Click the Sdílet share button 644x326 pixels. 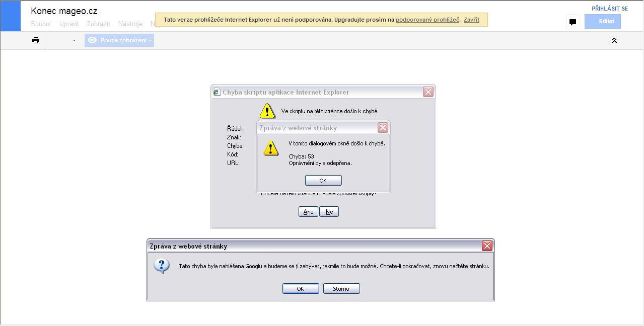[603, 22]
